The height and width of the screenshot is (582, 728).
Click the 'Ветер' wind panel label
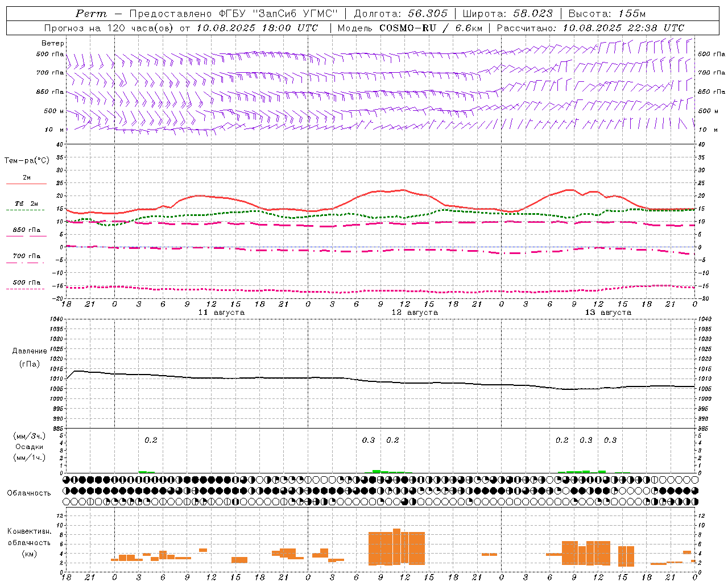click(53, 43)
